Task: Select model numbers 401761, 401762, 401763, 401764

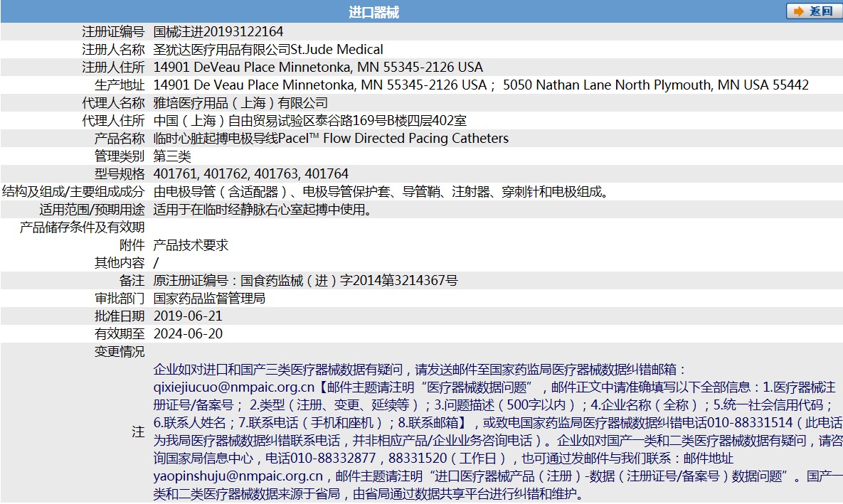Action: (x=251, y=173)
